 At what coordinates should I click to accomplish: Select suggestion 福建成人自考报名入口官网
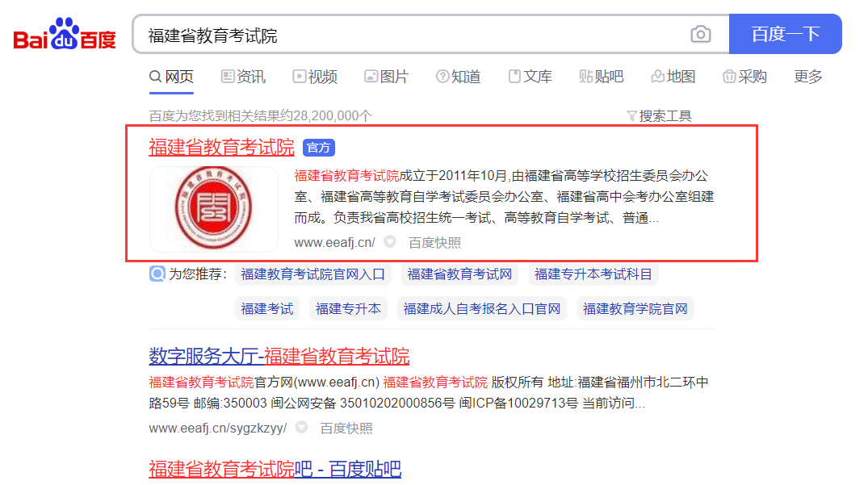481,308
